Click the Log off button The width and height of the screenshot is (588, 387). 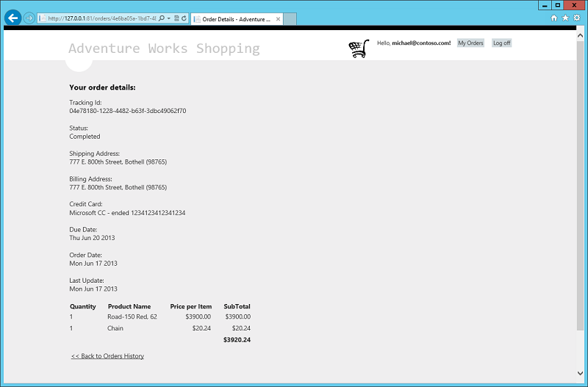pyautogui.click(x=502, y=43)
